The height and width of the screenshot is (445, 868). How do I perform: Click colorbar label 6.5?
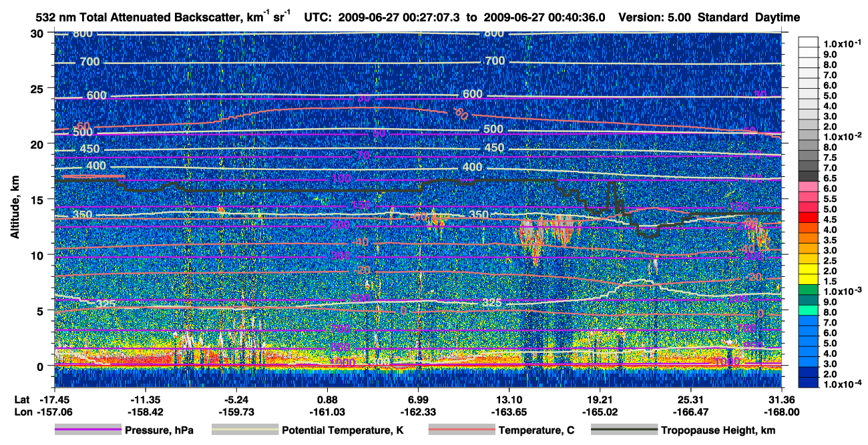click(x=829, y=179)
